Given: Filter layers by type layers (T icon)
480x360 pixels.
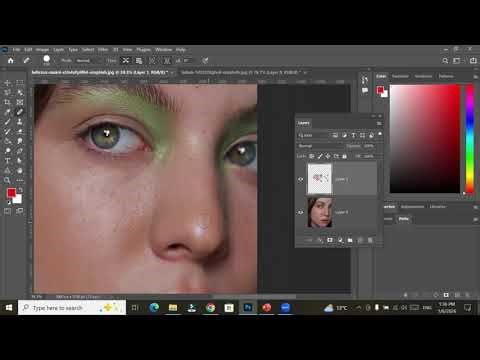Looking at the screenshot, I should point(353,135).
